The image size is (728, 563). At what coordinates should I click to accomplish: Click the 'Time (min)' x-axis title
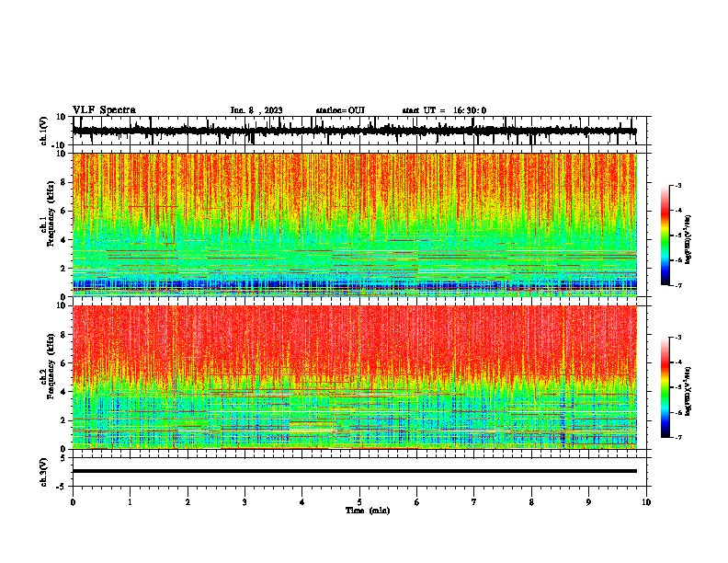(x=368, y=511)
